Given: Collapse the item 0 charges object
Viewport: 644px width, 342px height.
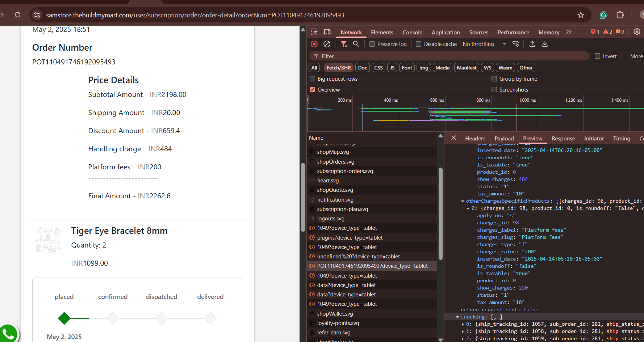Looking at the screenshot, I should [x=468, y=208].
